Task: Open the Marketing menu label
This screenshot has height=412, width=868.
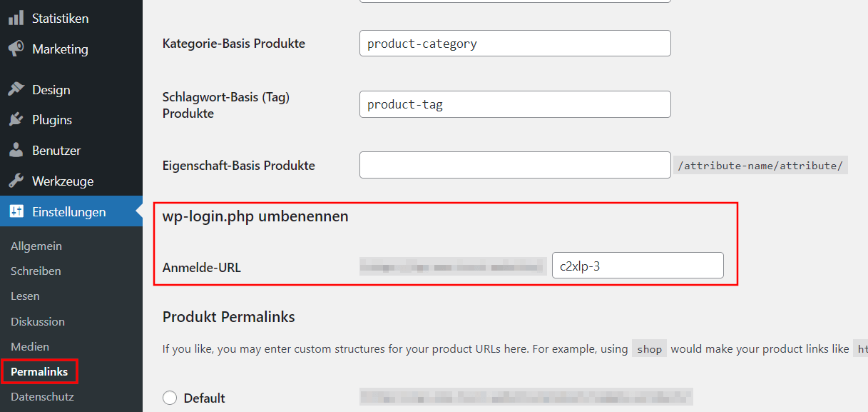Action: 60,49
